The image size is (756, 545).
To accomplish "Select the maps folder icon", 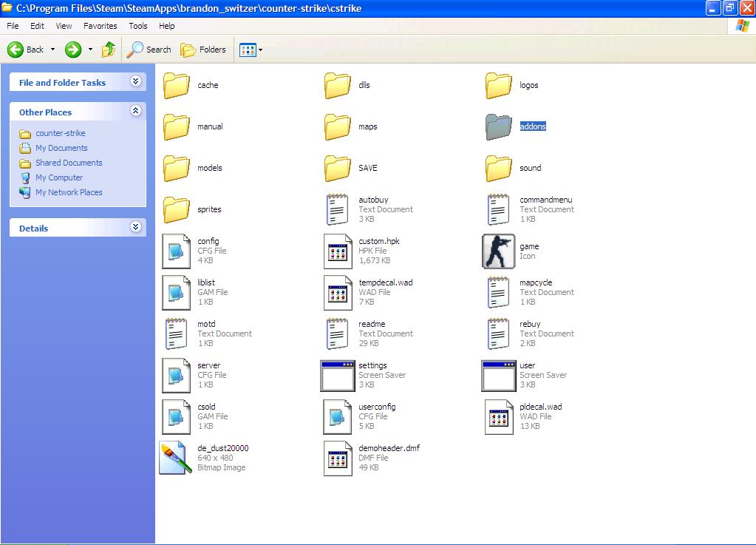I will (338, 126).
